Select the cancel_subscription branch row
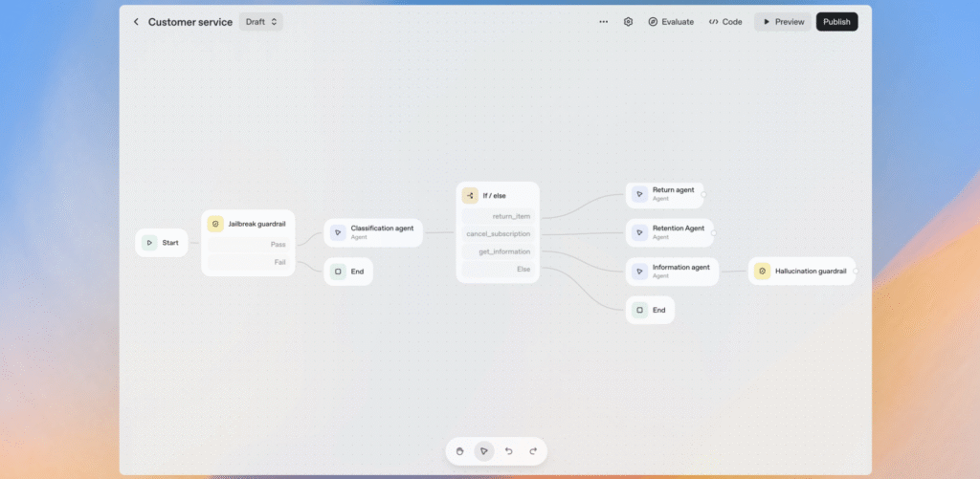980x479 pixels. pos(498,234)
